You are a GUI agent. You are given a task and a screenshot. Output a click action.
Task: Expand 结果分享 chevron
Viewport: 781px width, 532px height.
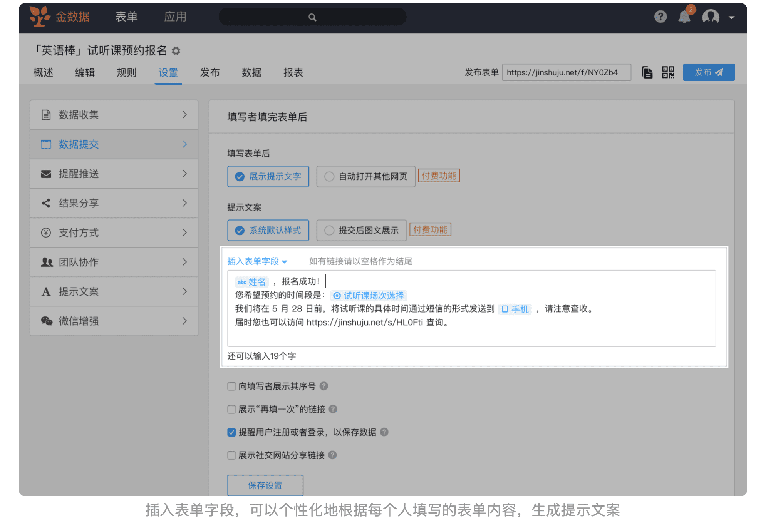click(185, 203)
